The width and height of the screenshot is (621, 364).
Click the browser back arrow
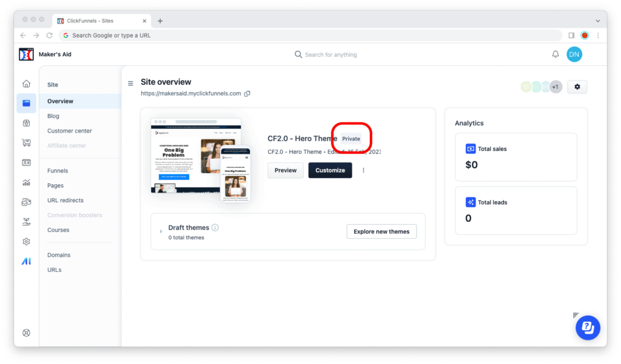pyautogui.click(x=23, y=35)
